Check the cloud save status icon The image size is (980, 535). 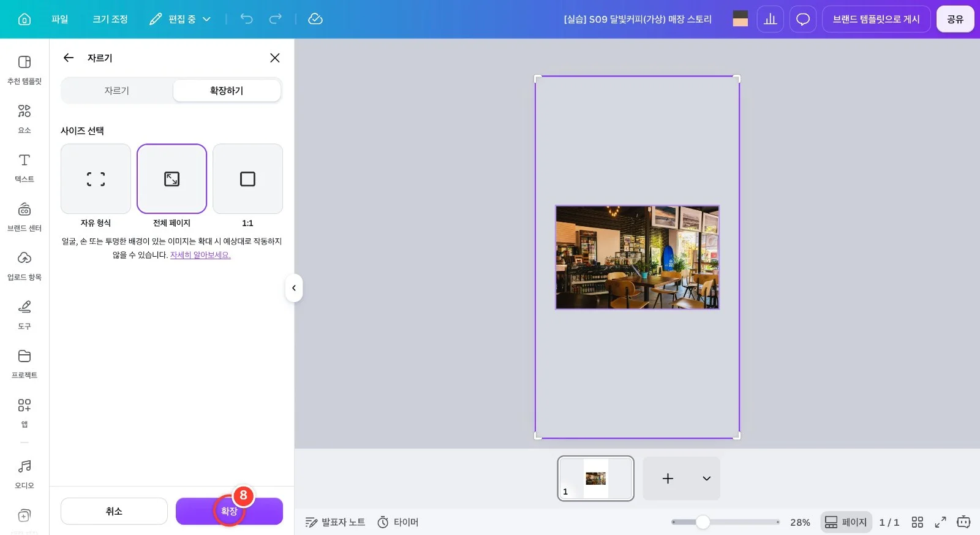point(315,19)
